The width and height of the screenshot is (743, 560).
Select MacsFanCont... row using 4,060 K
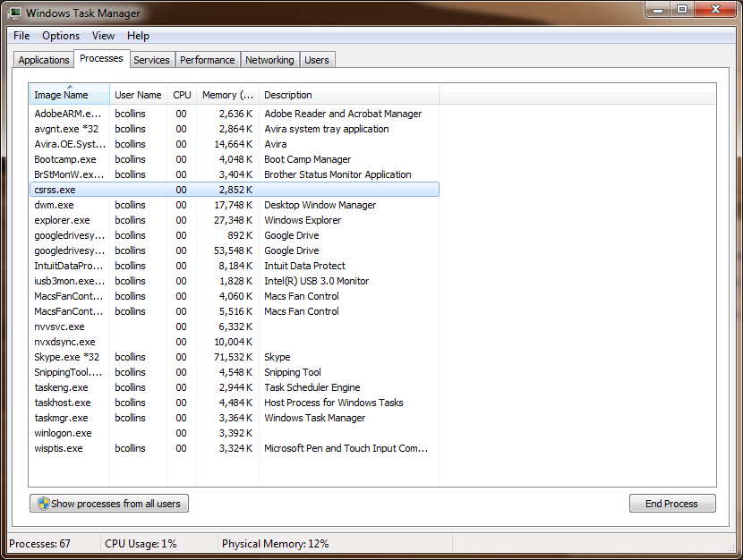point(235,296)
